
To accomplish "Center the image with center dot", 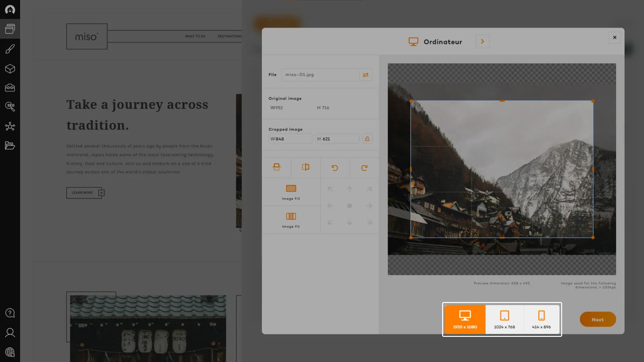I will coord(350,206).
